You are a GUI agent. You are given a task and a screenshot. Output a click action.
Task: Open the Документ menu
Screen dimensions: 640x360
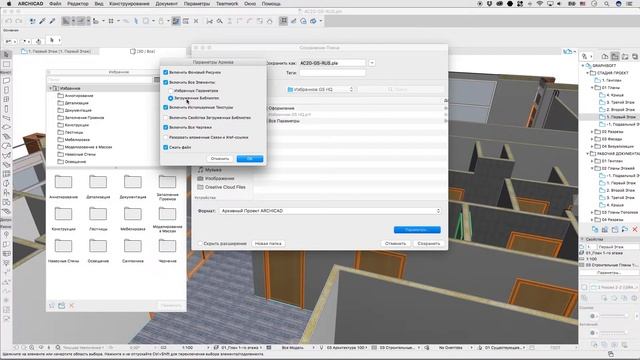coord(167,4)
